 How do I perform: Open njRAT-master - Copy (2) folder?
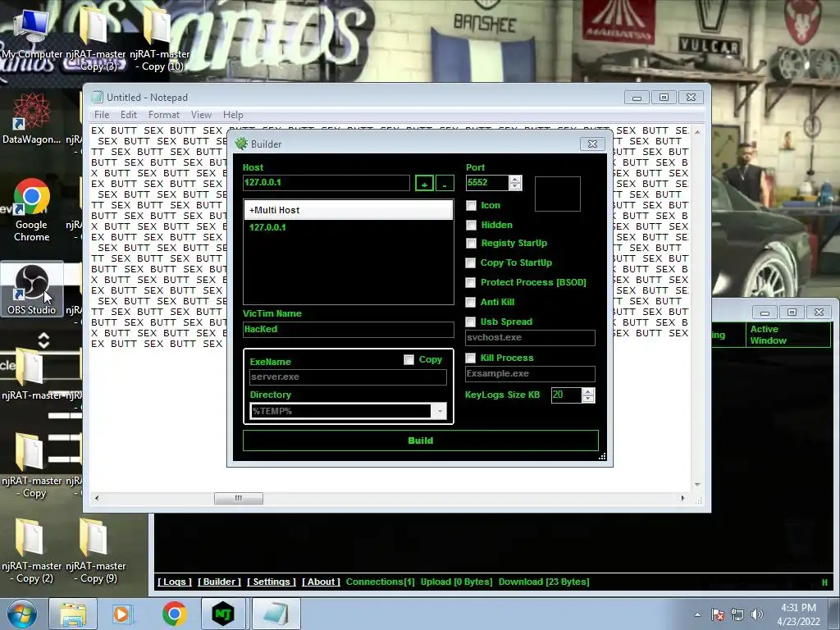(x=32, y=549)
